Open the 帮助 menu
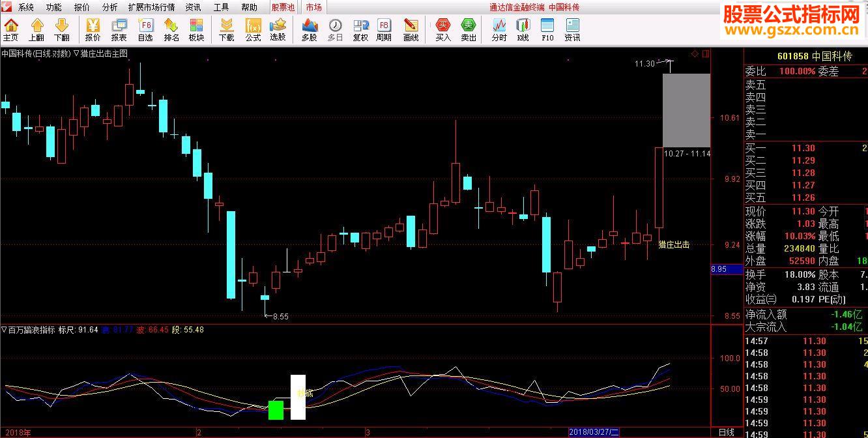The image size is (868, 438). point(249,7)
